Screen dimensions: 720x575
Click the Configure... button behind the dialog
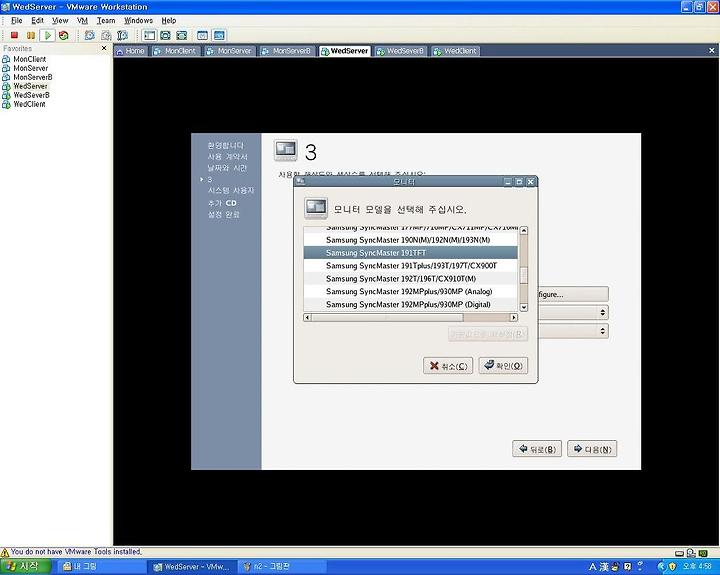(x=574, y=294)
